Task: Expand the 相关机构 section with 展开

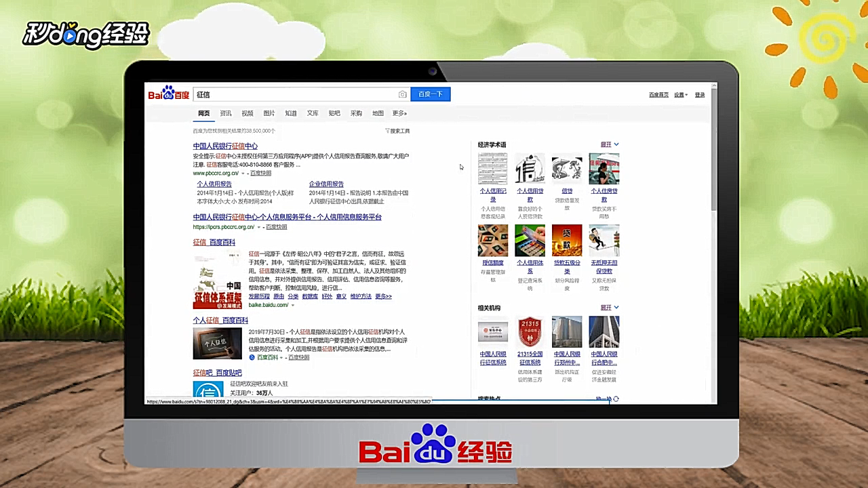Action: (610, 308)
